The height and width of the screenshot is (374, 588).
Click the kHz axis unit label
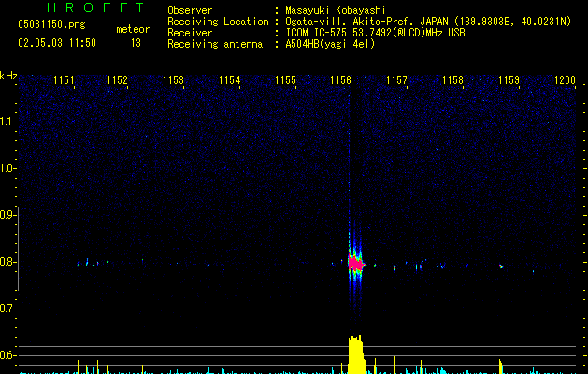pyautogui.click(x=8, y=76)
